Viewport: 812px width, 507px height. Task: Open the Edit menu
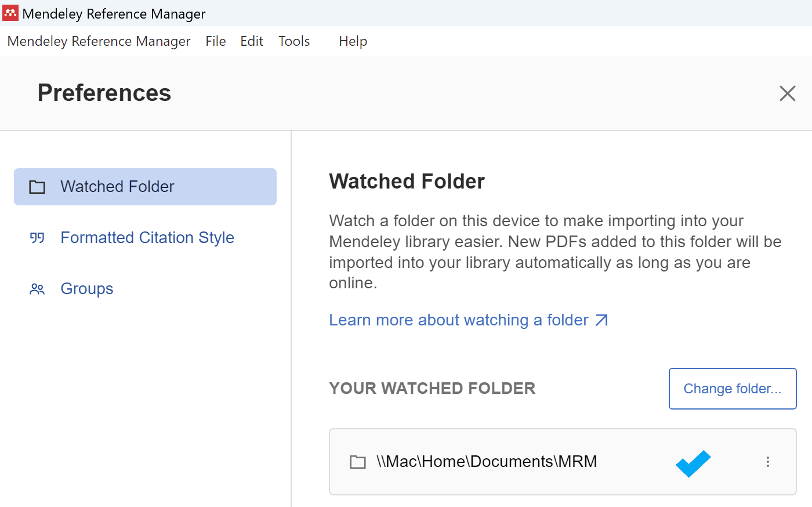252,41
